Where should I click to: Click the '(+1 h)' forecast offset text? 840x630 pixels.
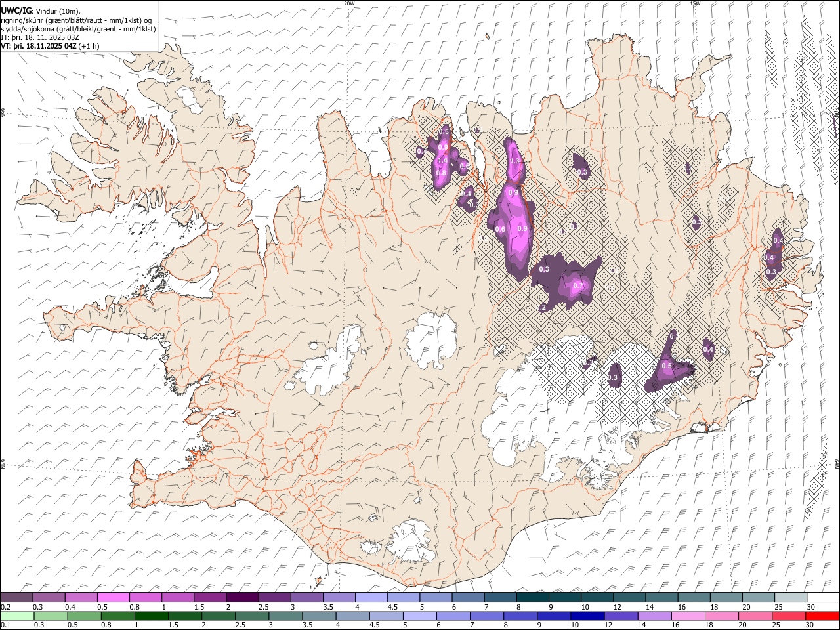pos(89,46)
